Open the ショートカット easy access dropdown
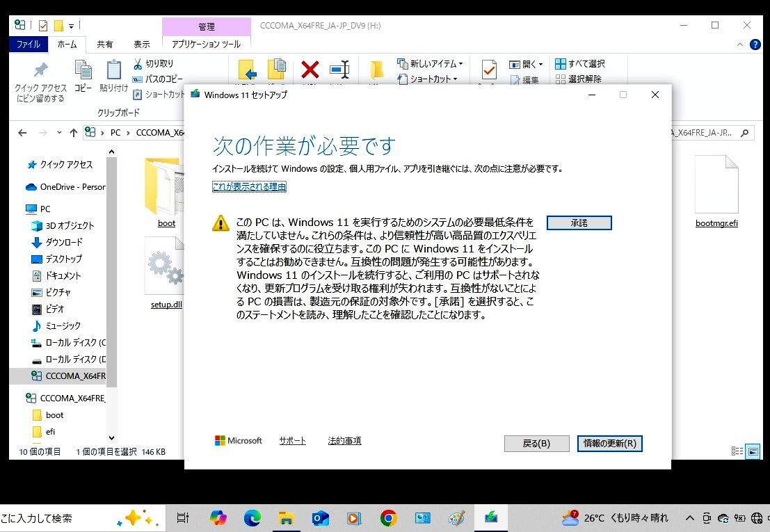The width and height of the screenshot is (770, 532). (427, 79)
